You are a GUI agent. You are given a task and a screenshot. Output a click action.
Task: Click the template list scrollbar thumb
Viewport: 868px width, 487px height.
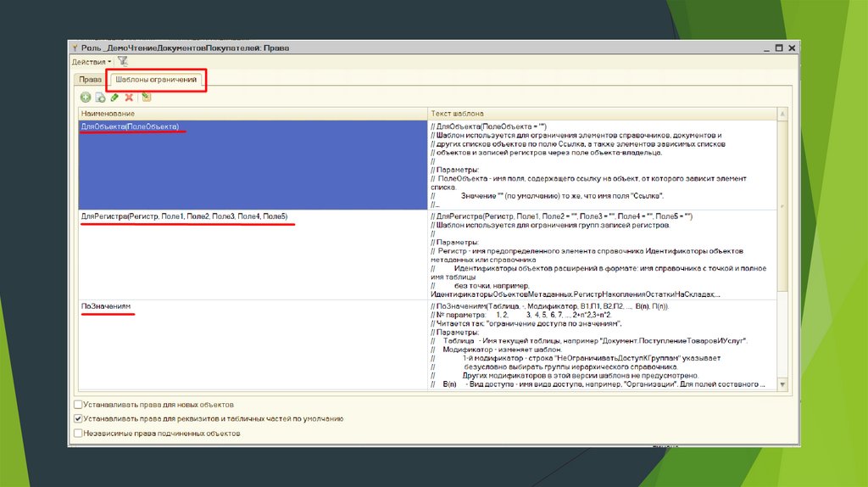click(x=782, y=205)
